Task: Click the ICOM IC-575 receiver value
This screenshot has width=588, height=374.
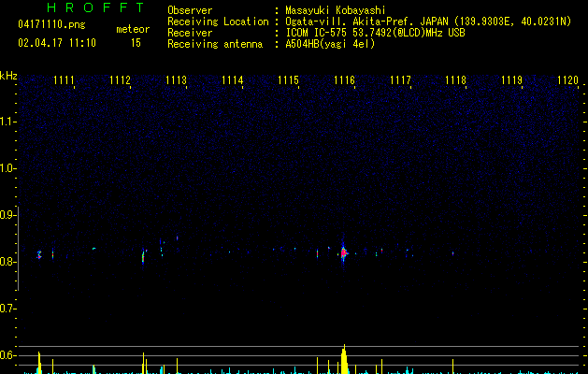Action: [x=376, y=33]
